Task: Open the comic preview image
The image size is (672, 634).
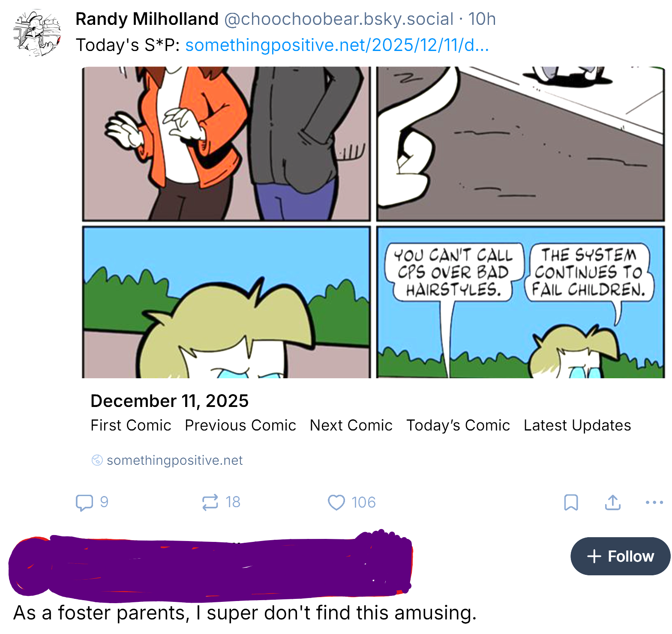Action: point(373,222)
